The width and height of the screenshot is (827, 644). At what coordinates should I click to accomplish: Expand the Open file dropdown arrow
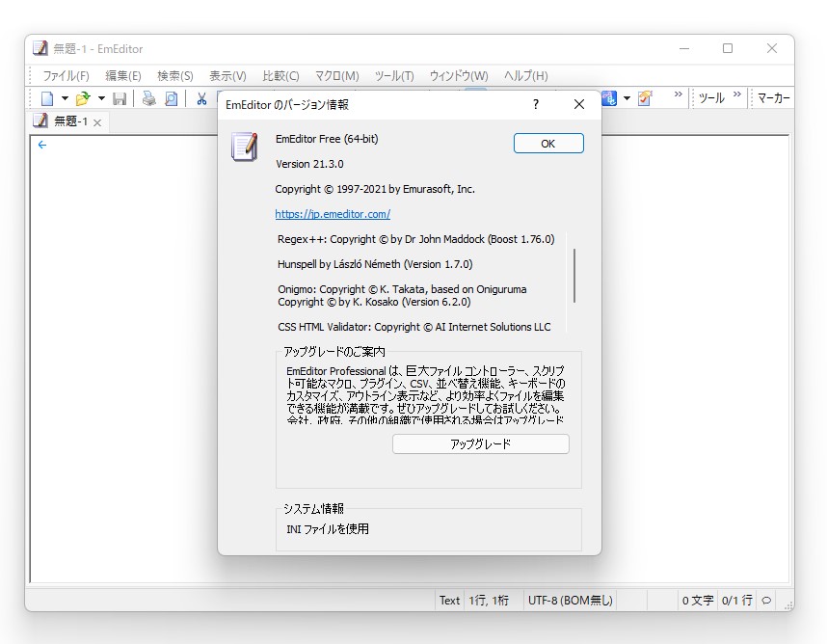click(x=100, y=97)
